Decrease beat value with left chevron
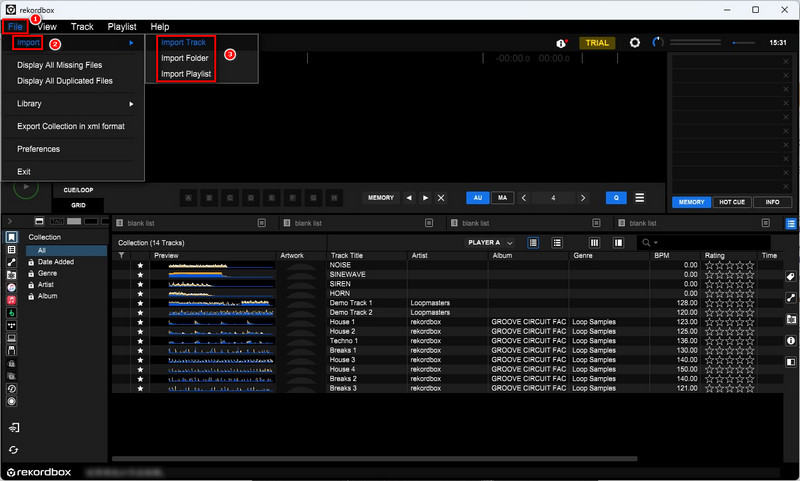Viewport: 800px width, 481px height. tap(523, 198)
